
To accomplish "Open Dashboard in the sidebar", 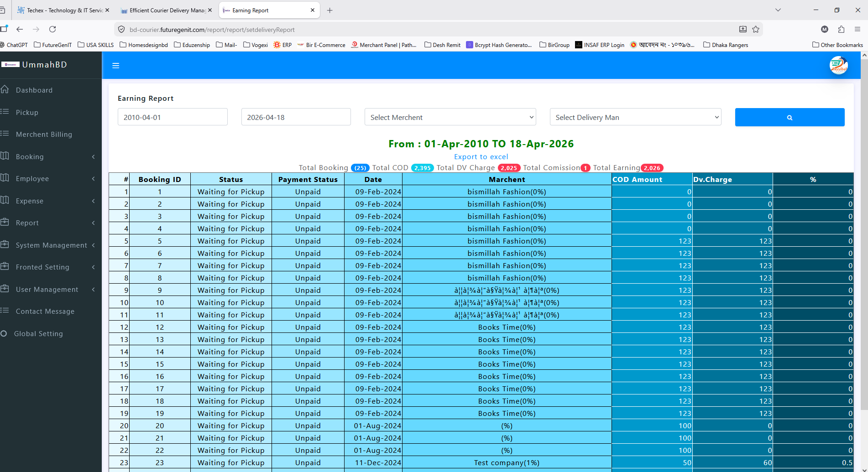I will (34, 90).
